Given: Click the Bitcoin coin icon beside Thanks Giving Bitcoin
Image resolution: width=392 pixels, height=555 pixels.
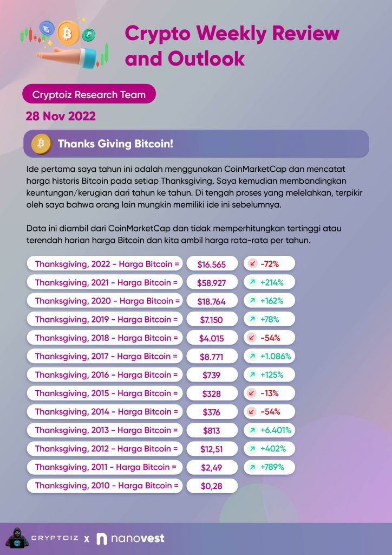Looking at the screenshot, I should 41,144.
